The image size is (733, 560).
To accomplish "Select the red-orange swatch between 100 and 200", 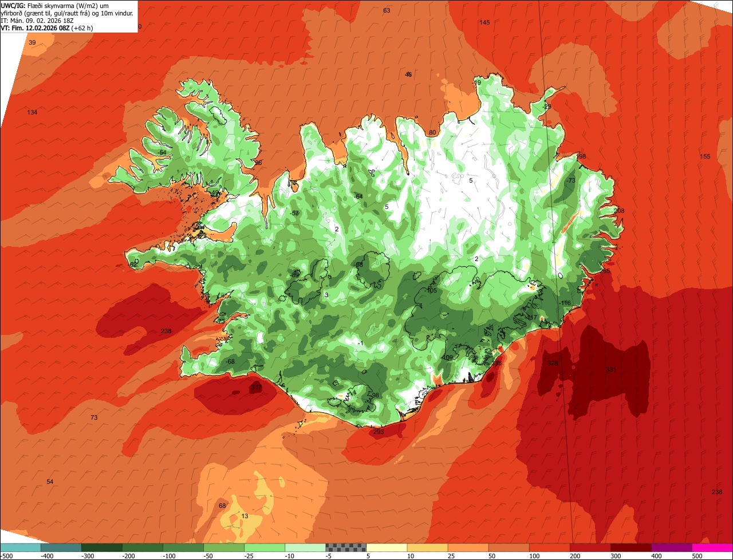I will click(x=550, y=547).
